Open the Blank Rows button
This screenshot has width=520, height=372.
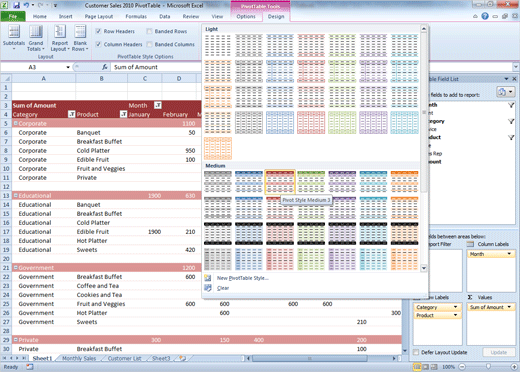click(80, 38)
